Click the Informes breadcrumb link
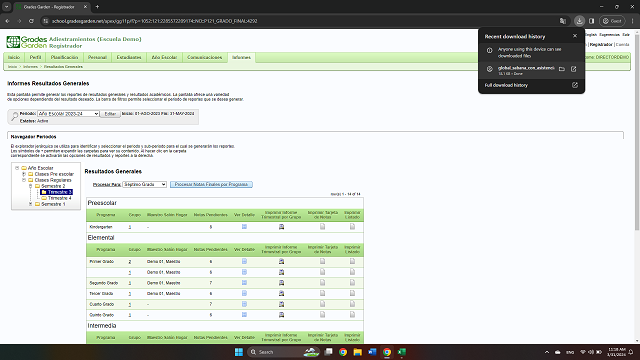 (x=30, y=67)
